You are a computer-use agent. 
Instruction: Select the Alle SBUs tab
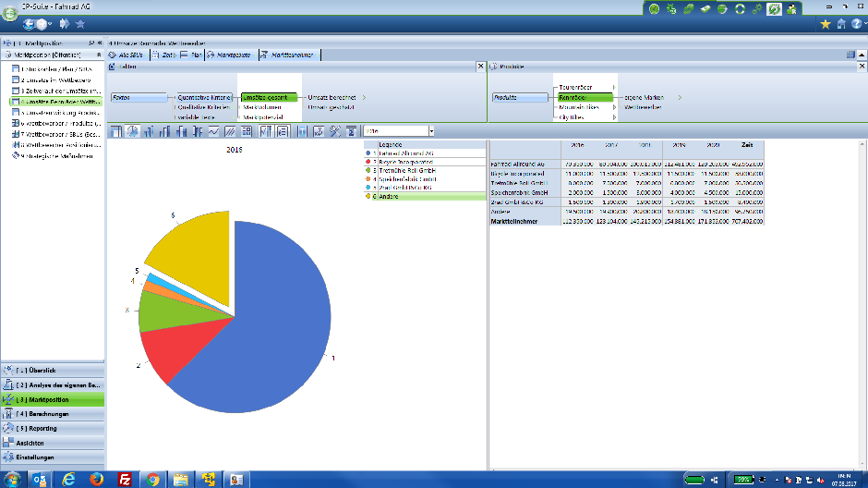click(127, 55)
